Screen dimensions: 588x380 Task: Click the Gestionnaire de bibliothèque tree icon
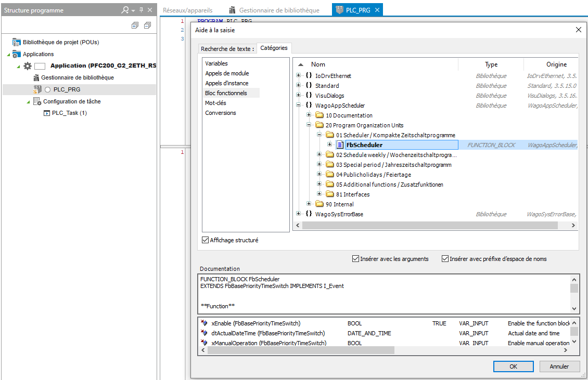click(x=36, y=77)
